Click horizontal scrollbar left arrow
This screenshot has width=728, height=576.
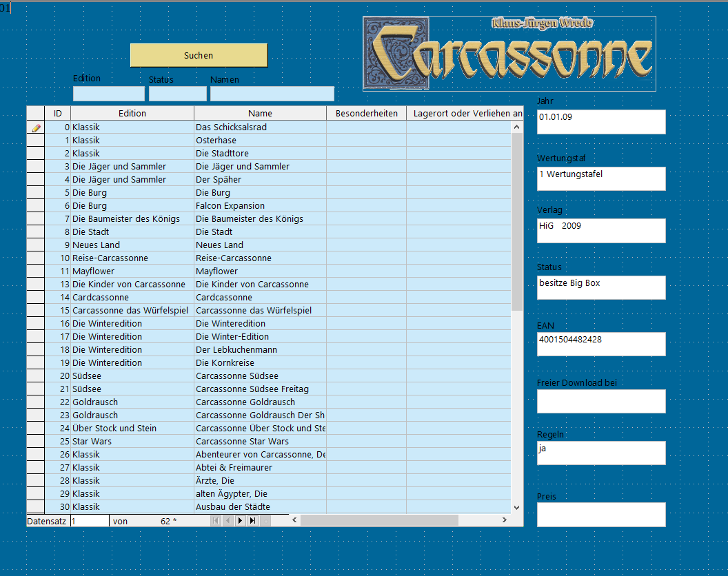(x=294, y=520)
